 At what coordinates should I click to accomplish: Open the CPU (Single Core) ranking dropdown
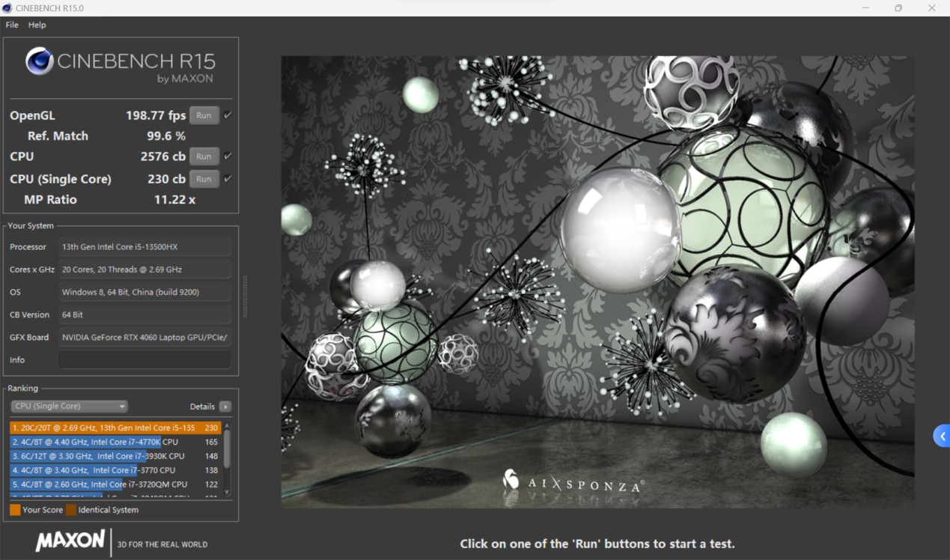pos(69,407)
